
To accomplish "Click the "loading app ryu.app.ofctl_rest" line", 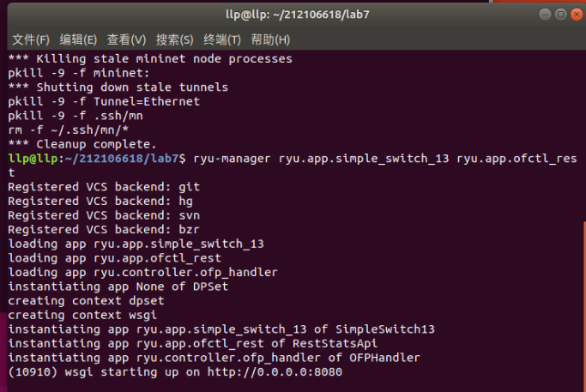I will point(114,258).
